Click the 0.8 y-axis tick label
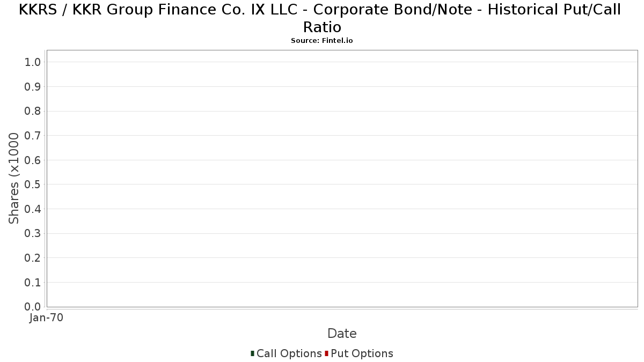 pos(33,111)
